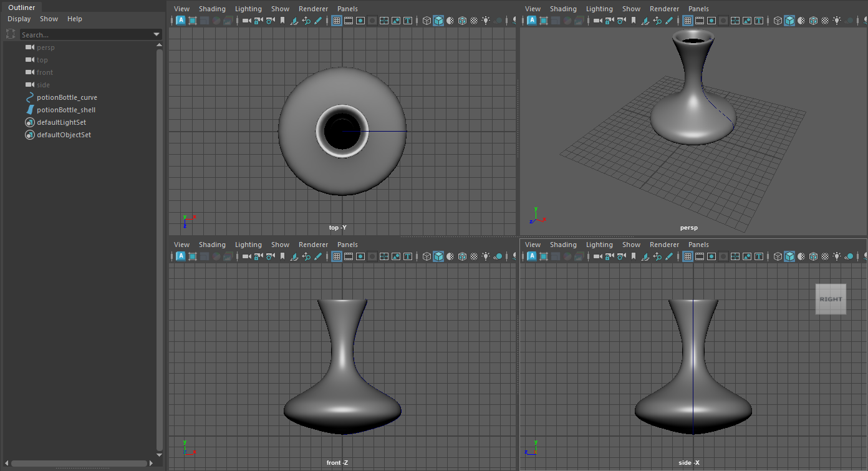Toggle grid display in the top viewport
This screenshot has width=868, height=471.
[336, 21]
